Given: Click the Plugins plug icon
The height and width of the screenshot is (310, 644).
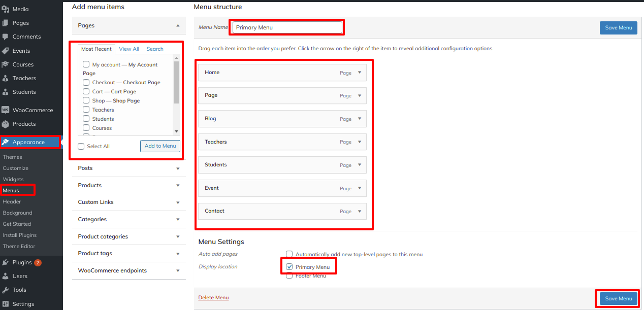Looking at the screenshot, I should 6,262.
